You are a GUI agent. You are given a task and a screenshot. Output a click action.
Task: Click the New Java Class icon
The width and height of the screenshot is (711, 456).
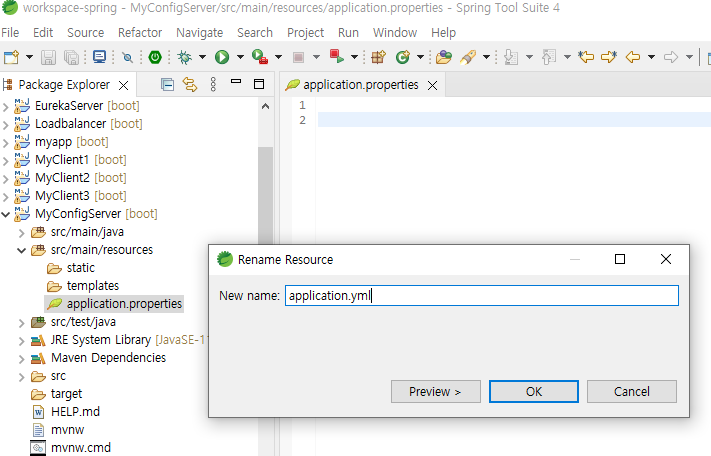403,57
